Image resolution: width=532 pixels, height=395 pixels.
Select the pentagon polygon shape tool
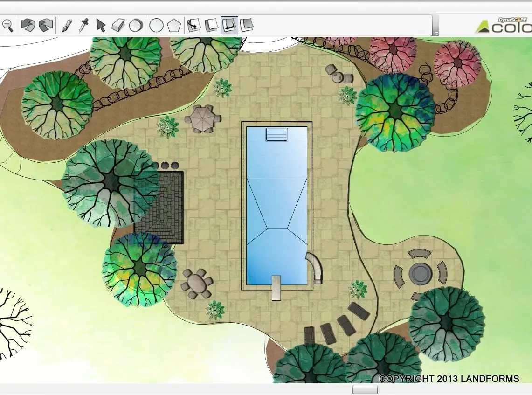click(174, 26)
